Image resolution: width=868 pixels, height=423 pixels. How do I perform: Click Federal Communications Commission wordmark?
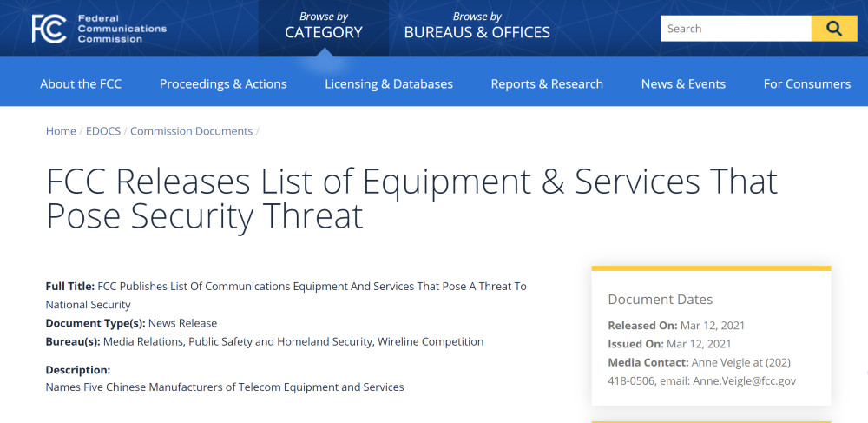point(122,29)
